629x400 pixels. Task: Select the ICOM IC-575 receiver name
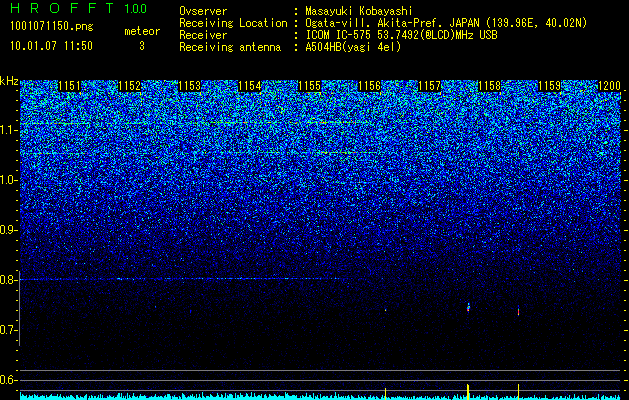(x=337, y=35)
